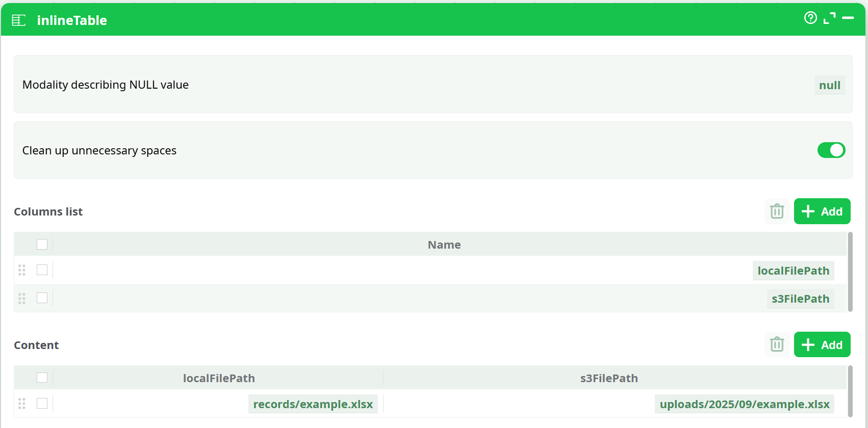Image resolution: width=868 pixels, height=428 pixels.
Task: Open the help question mark icon
Action: (810, 18)
